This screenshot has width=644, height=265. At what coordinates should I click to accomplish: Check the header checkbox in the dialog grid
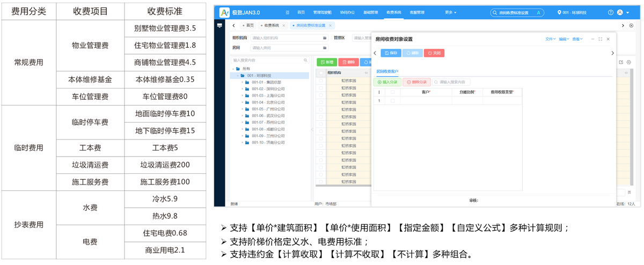click(x=392, y=92)
